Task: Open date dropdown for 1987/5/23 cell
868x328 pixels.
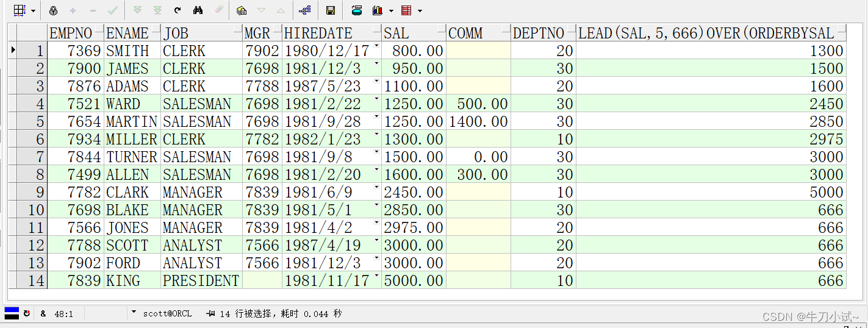Action: (376, 82)
